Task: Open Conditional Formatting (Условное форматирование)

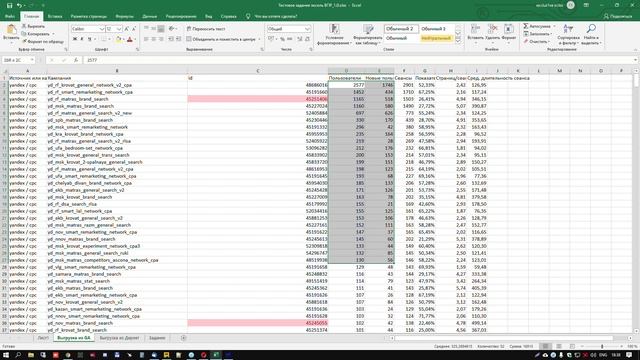Action: click(x=334, y=34)
